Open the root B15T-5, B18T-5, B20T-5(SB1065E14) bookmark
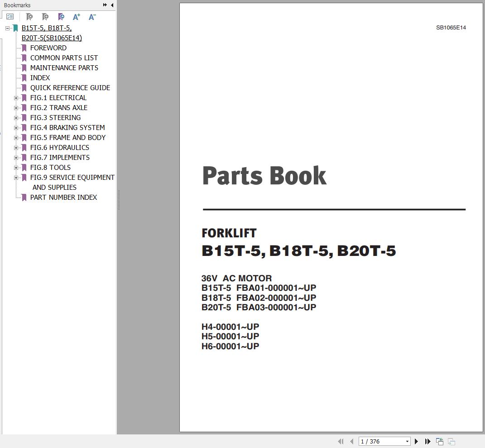The image size is (485, 448). [52, 33]
